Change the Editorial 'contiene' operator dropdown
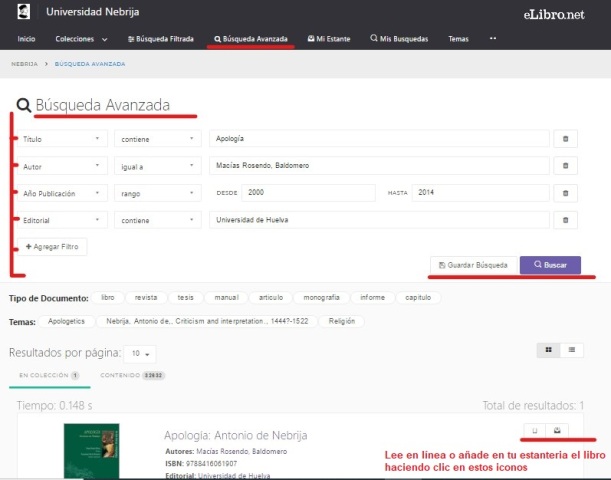Screen dimensions: 611x480 point(157,220)
